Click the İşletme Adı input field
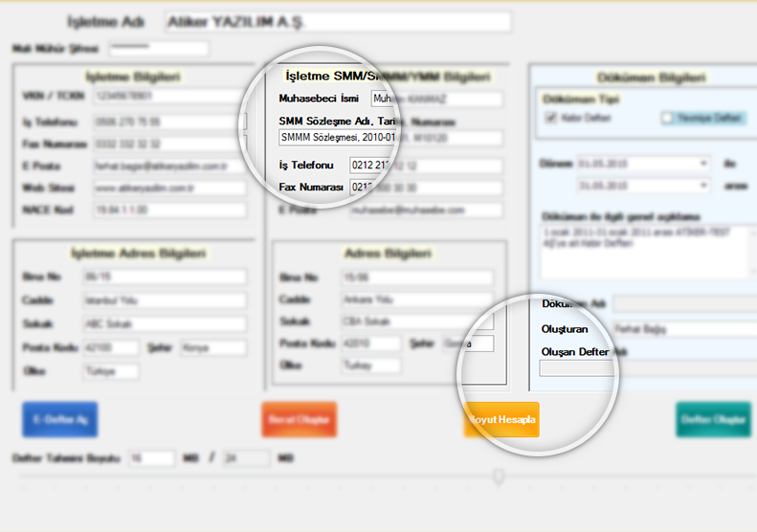 (x=338, y=22)
